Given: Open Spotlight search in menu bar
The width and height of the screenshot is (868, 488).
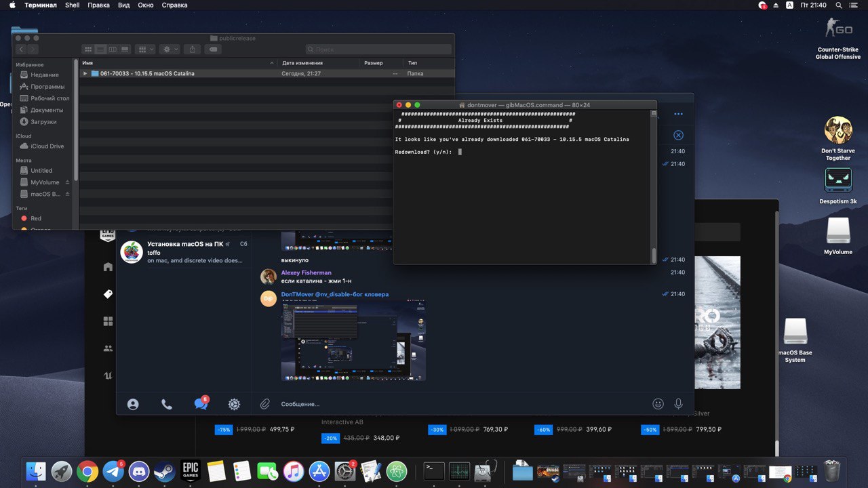Looking at the screenshot, I should click(840, 5).
